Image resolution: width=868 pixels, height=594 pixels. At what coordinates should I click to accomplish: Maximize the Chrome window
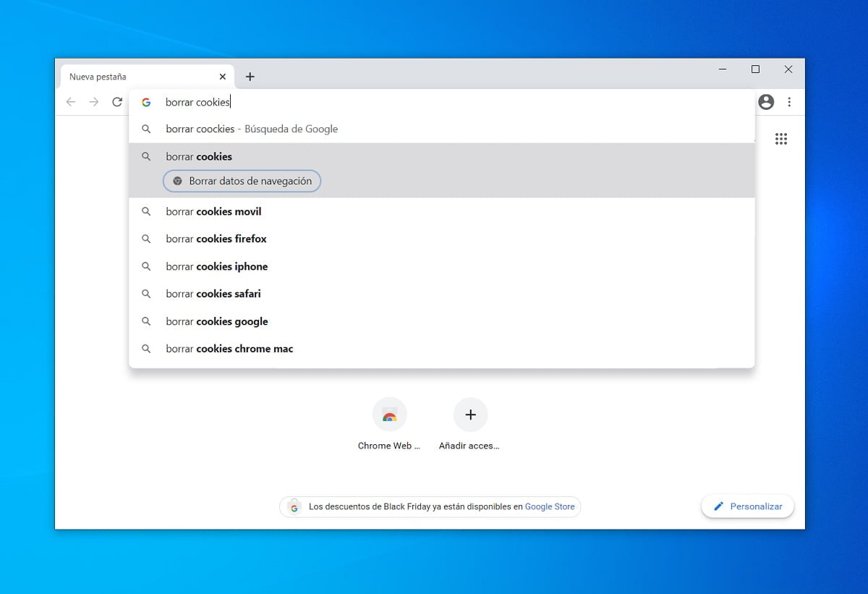[x=755, y=69]
